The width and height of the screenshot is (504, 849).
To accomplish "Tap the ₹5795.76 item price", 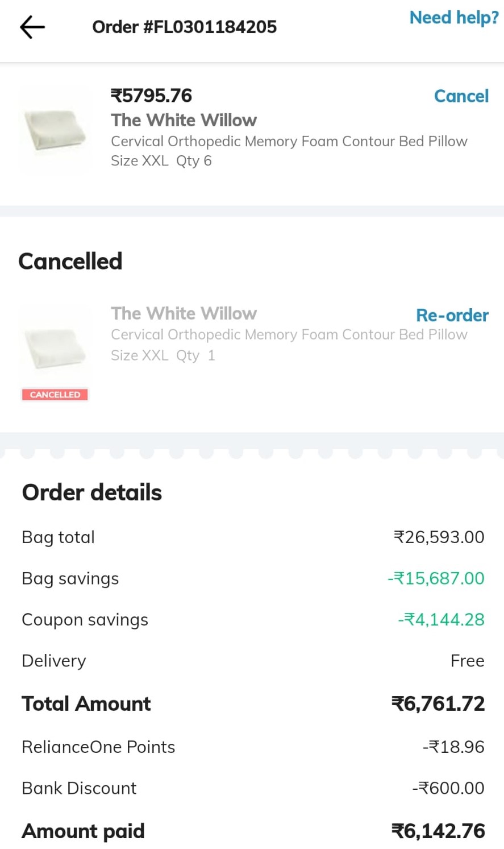I will coord(151,96).
